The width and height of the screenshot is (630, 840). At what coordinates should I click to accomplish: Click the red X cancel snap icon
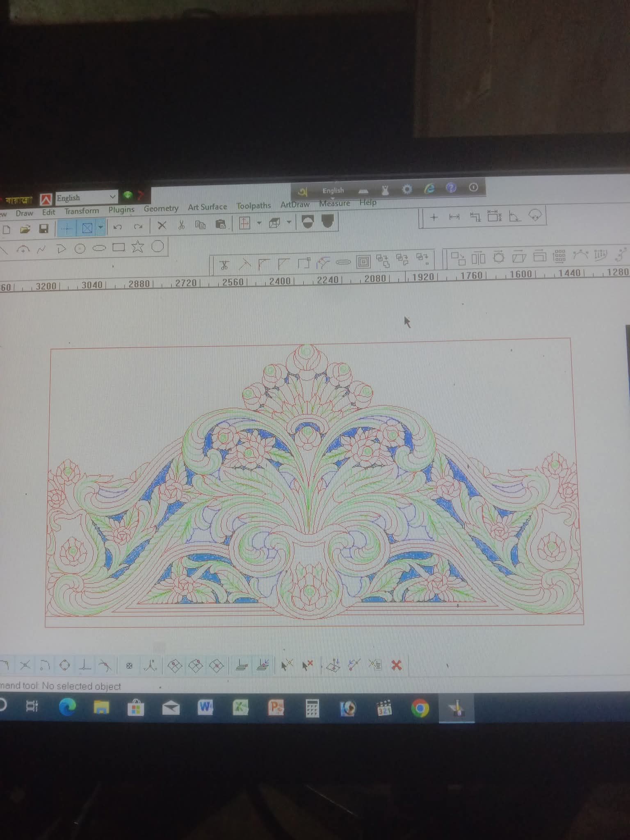tap(396, 665)
